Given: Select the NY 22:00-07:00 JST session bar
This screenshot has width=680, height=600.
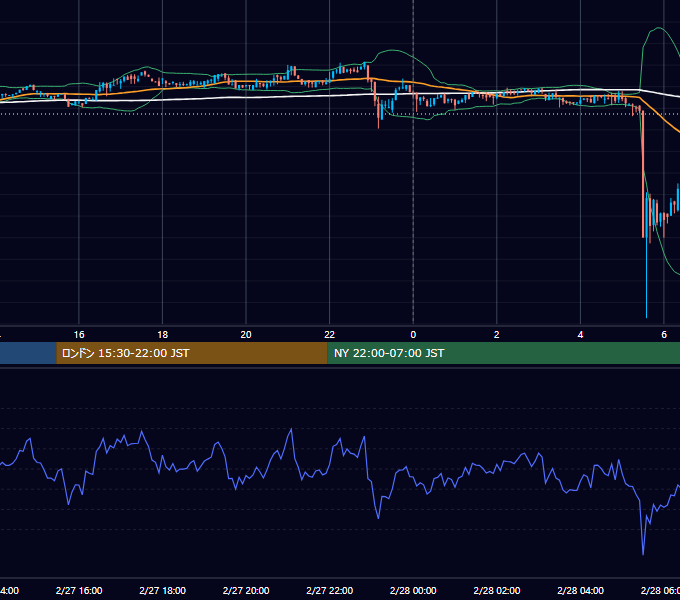Looking at the screenshot, I should 503,353.
